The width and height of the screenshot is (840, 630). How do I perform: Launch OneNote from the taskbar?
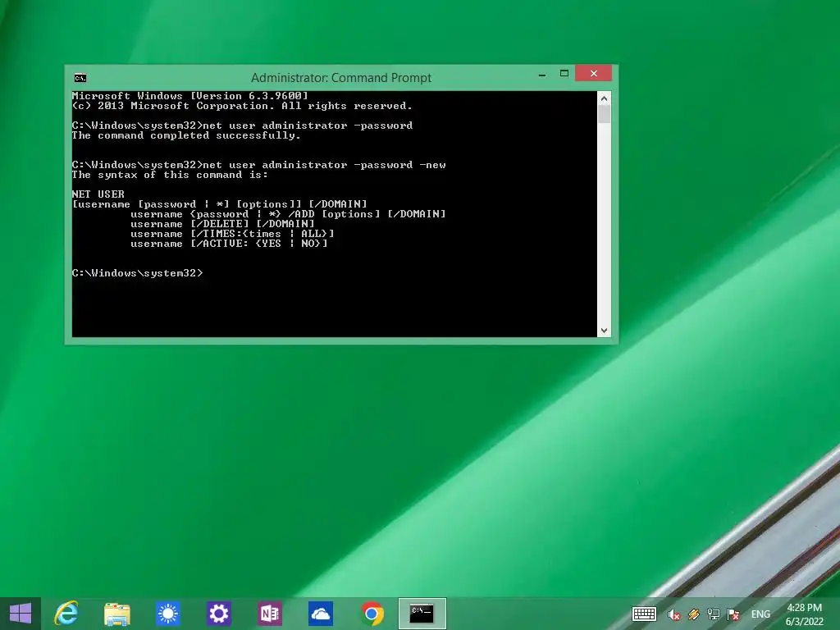click(269, 614)
